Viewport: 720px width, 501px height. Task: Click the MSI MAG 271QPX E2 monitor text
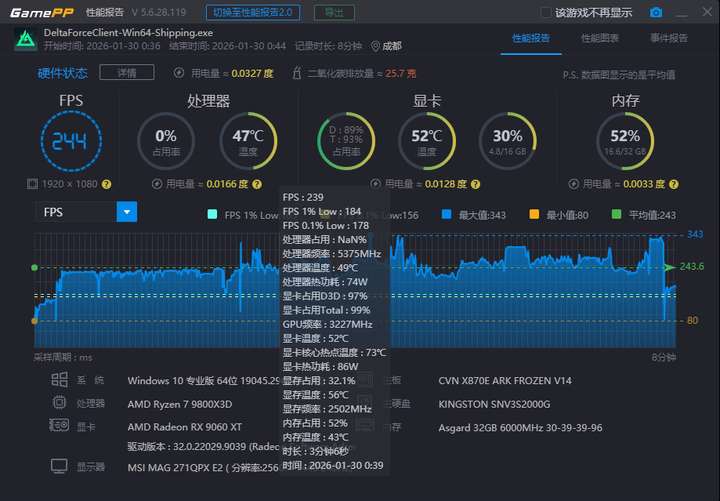(x=203, y=467)
